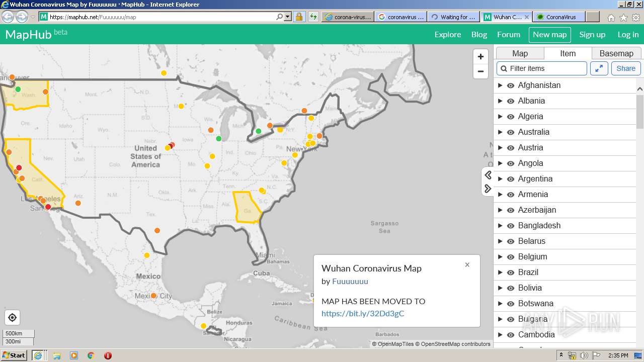Image resolution: width=644 pixels, height=362 pixels.
Task: Expand the Brazil group
Action: coord(500,273)
